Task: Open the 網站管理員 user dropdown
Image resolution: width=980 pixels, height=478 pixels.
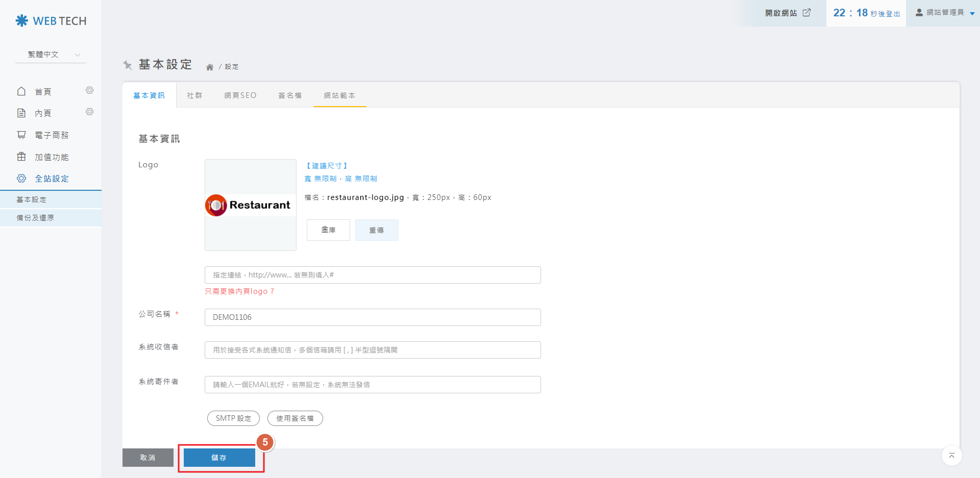Action: point(945,13)
